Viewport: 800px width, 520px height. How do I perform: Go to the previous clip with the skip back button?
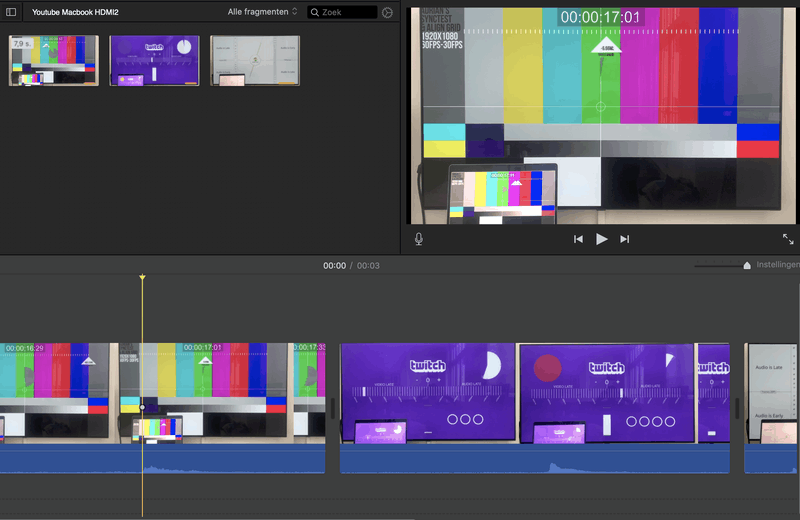point(578,239)
